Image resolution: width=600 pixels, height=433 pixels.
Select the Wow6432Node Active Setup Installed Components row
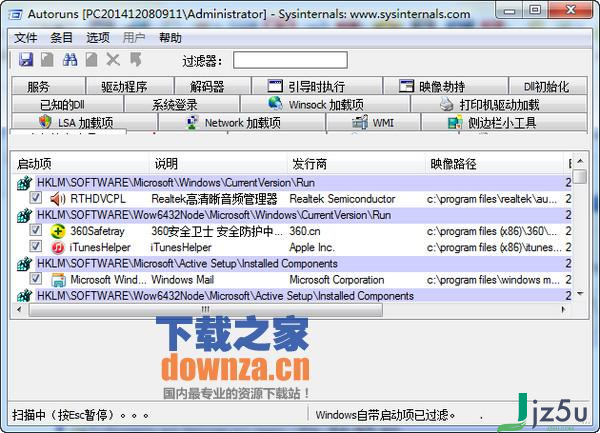293,296
